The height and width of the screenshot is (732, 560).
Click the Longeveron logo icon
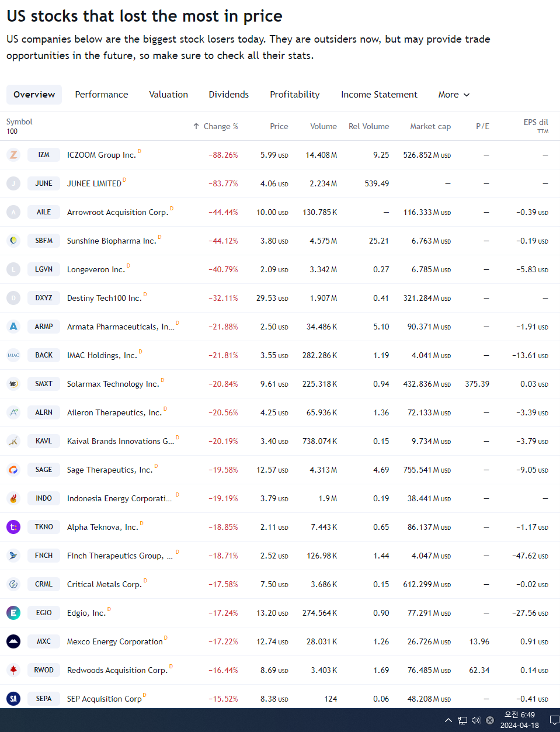pyautogui.click(x=13, y=269)
